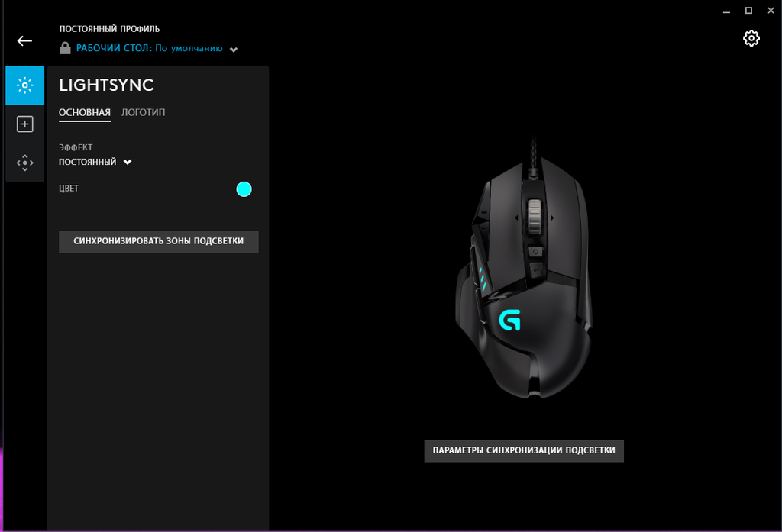Minimize the G HUB window

727,11
